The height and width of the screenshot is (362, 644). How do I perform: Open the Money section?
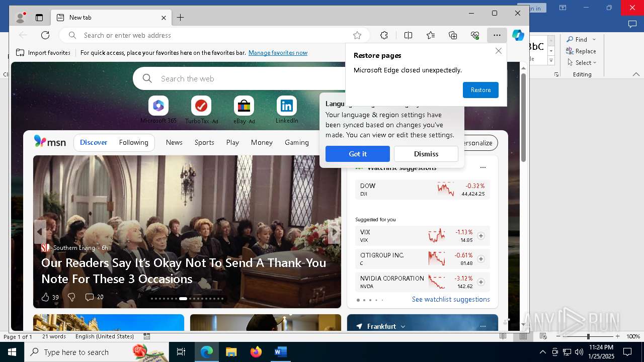click(262, 142)
